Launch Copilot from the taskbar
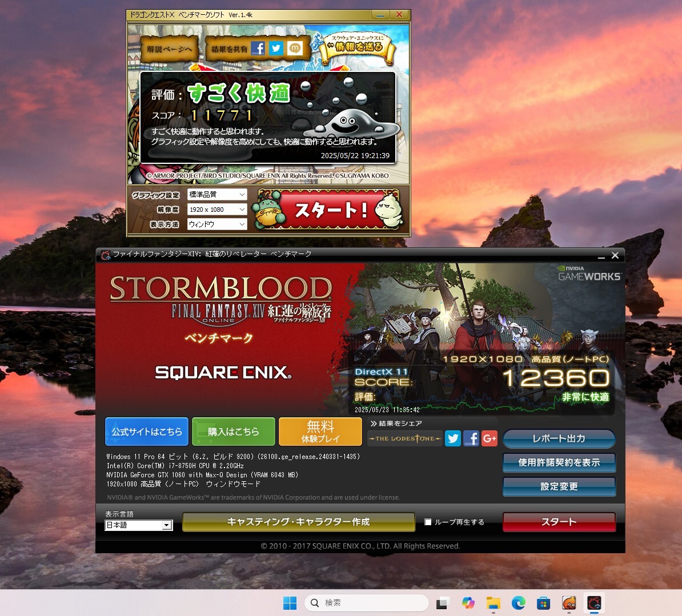Screen dimensions: 682x616 468,603
